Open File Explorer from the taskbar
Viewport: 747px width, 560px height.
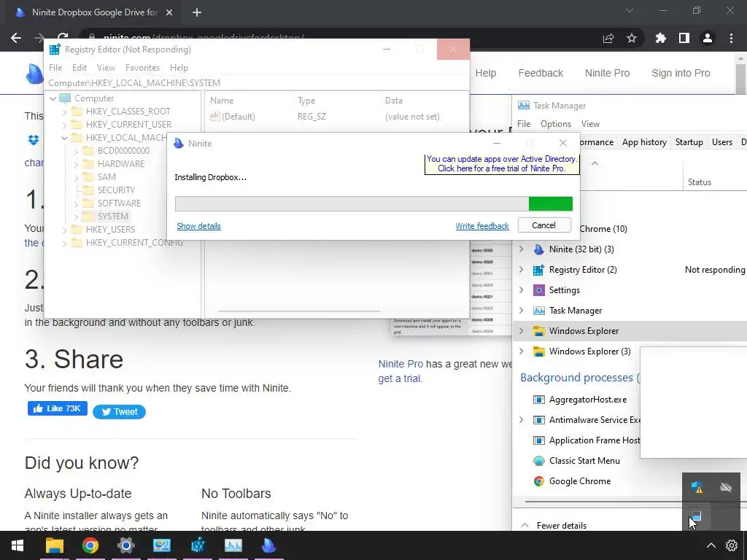coord(54,545)
